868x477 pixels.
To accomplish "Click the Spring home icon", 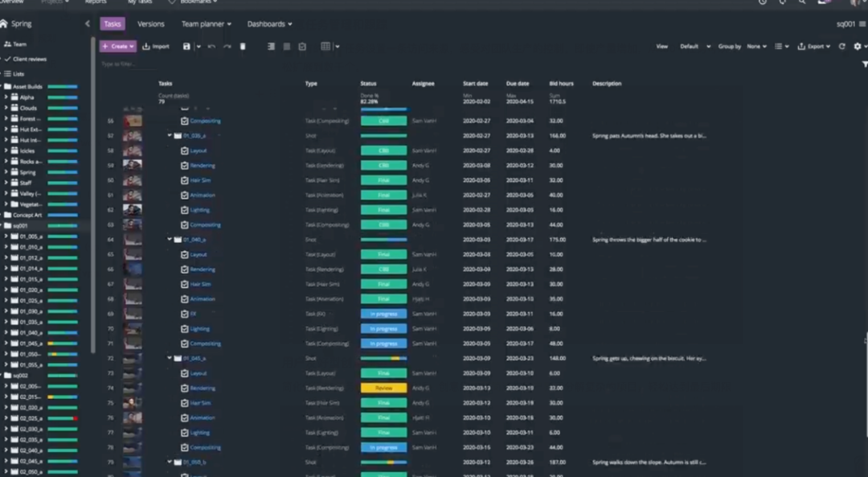I will point(4,24).
